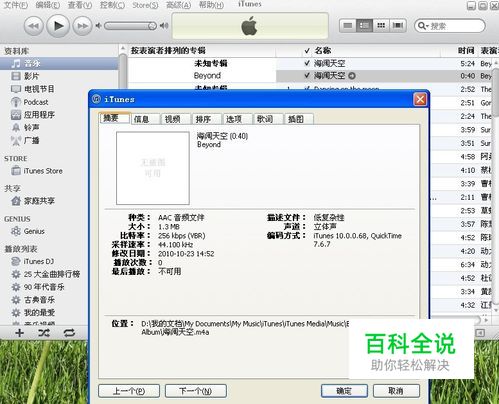The image size is (499, 404).
Task: Sort by the 名称 column header
Action: point(376,51)
